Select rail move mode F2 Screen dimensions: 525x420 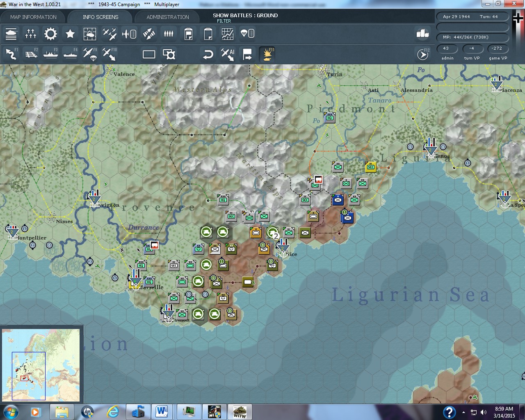pos(31,54)
